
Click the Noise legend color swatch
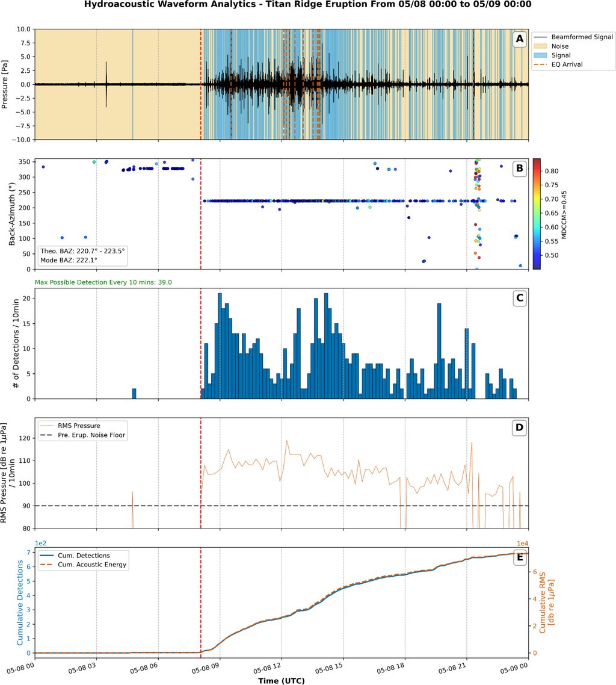point(540,46)
